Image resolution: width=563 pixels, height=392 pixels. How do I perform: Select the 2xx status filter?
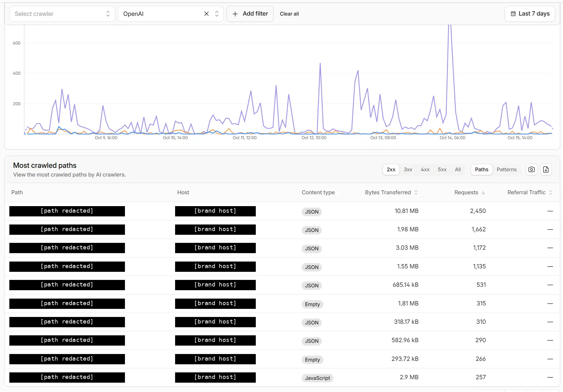[391, 169]
